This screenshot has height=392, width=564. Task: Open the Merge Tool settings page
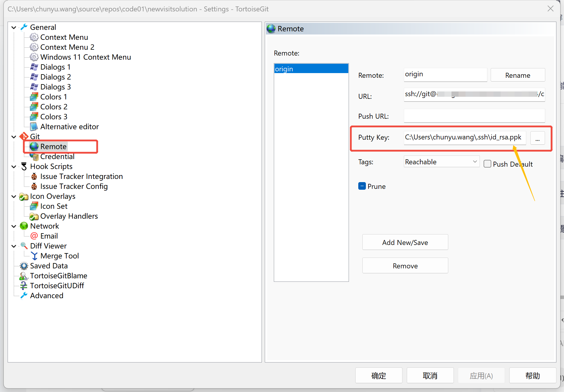point(60,256)
